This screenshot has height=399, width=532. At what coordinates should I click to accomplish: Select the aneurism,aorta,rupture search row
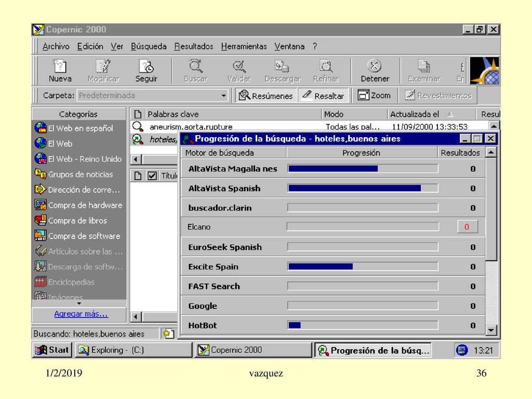click(310, 127)
